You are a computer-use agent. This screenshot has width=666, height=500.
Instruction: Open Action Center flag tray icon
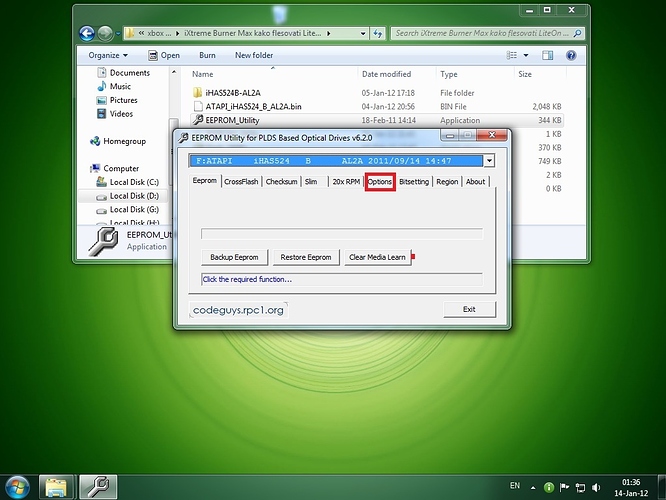click(x=564, y=487)
